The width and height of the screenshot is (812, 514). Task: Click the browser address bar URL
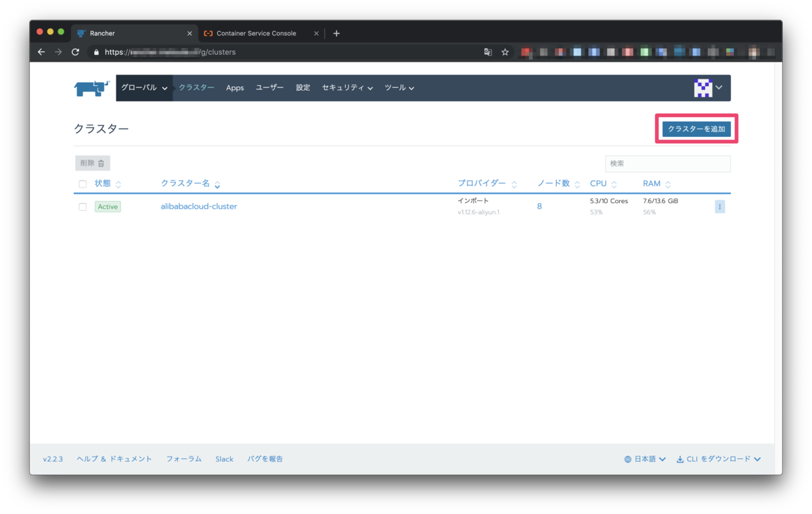tap(170, 52)
